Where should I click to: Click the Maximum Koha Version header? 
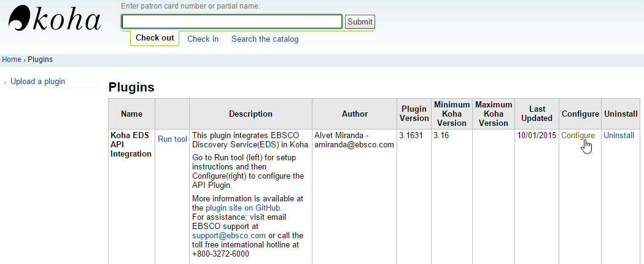pos(494,114)
